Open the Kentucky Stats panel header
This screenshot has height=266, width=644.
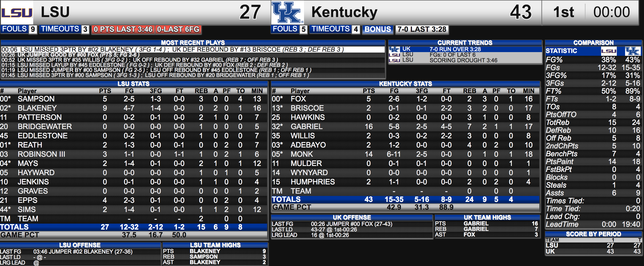pyautogui.click(x=405, y=84)
